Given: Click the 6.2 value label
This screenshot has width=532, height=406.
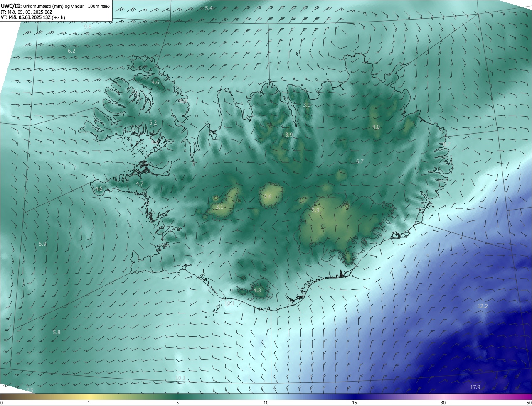Looking at the screenshot, I should pos(71,51).
